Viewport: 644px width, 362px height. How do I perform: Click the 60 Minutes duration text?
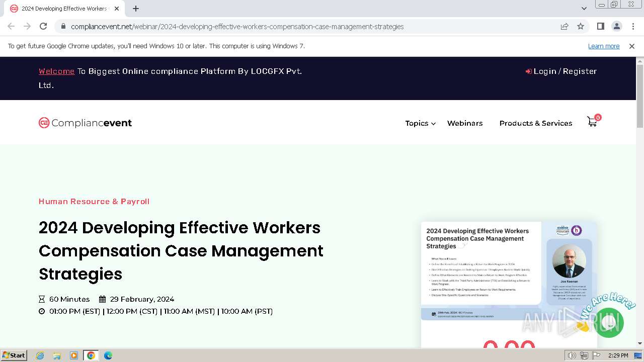69,299
